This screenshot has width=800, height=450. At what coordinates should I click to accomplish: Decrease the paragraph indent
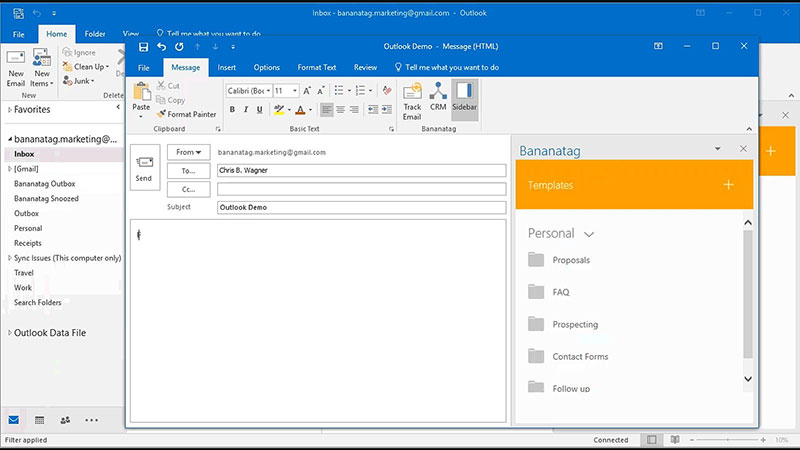point(373,109)
